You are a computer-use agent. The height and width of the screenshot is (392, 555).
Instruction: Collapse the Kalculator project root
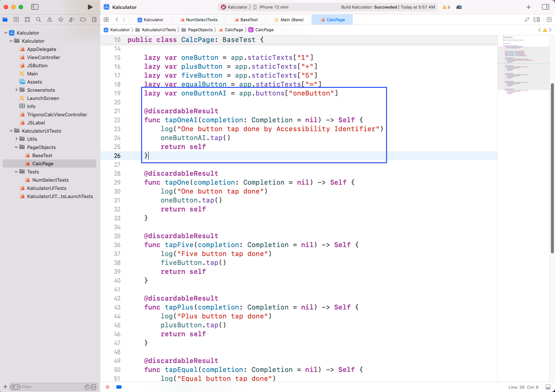6,33
